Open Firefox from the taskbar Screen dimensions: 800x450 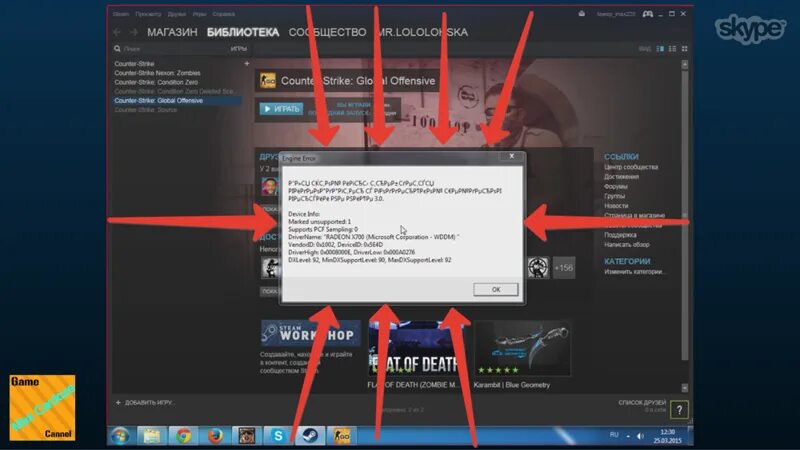coord(215,437)
